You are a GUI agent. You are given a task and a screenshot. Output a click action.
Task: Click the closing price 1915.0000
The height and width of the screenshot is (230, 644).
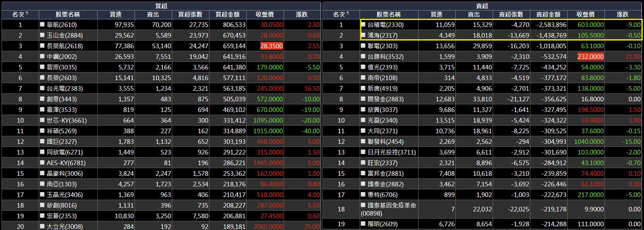[x=268, y=131]
